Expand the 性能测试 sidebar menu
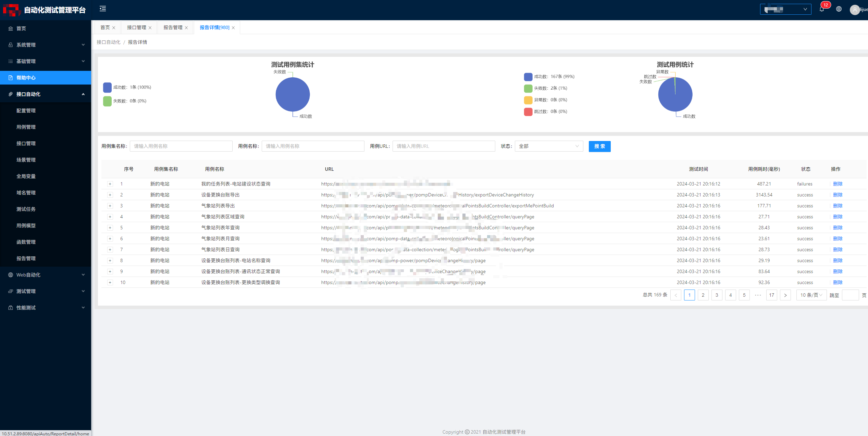The width and height of the screenshot is (868, 436). (x=46, y=308)
